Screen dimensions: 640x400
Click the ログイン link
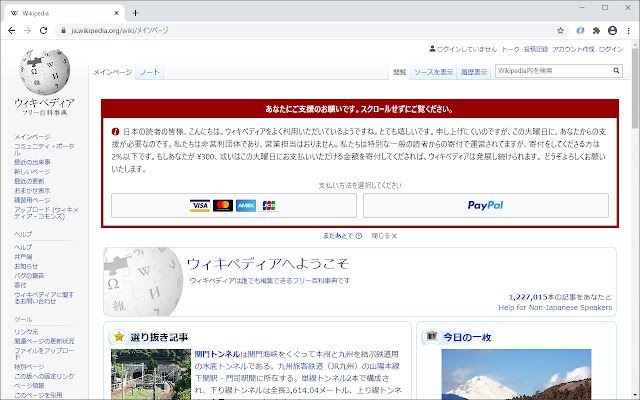611,49
